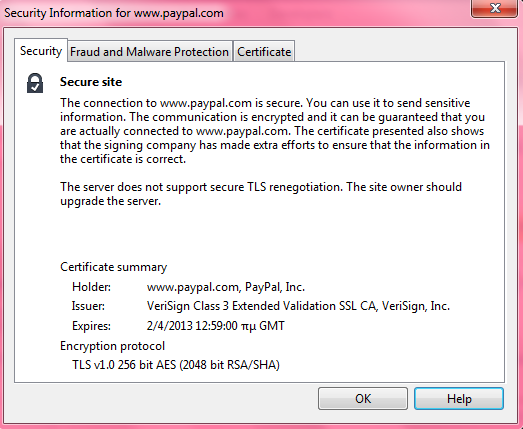The height and width of the screenshot is (429, 523).
Task: Click the certificate expiry date 2/4/2013
Action: [215, 326]
